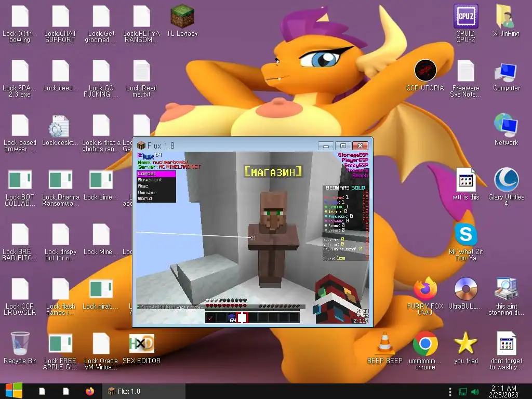Open Lock.2PA... 2.3.exe file icon

pos(20,71)
